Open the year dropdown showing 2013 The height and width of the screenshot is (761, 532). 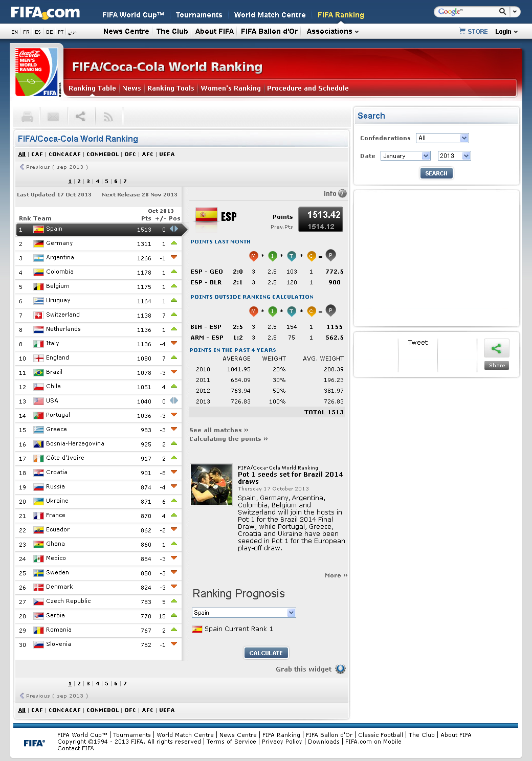click(454, 156)
